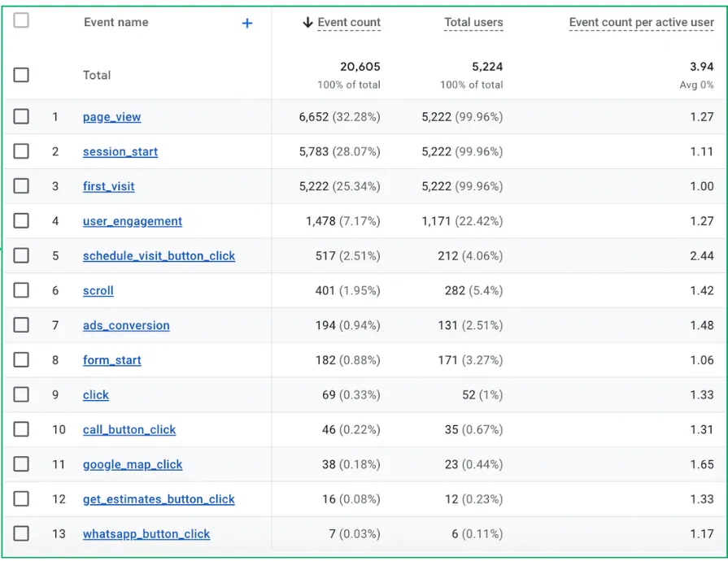Click the total users value 5,224
The width and height of the screenshot is (728, 561).
click(x=487, y=67)
